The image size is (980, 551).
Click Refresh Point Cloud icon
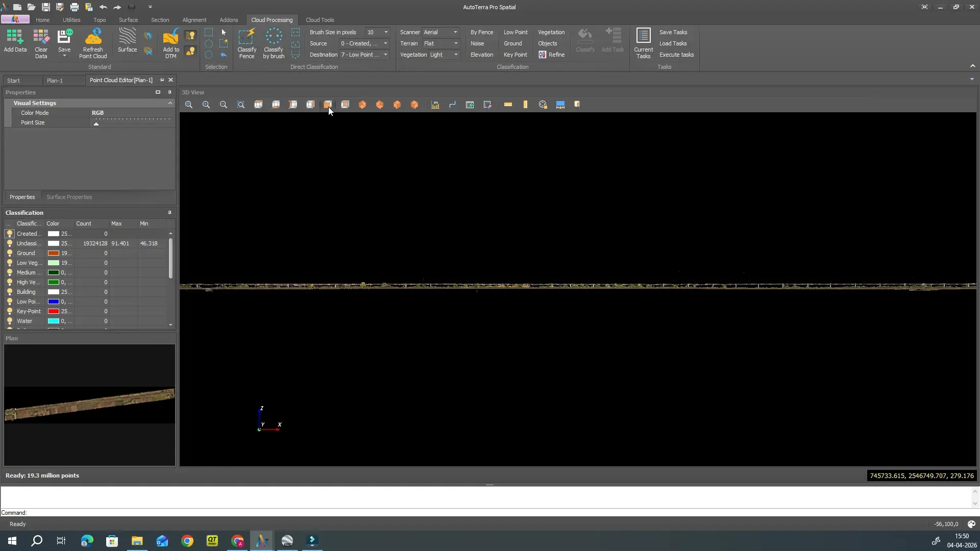pos(93,44)
